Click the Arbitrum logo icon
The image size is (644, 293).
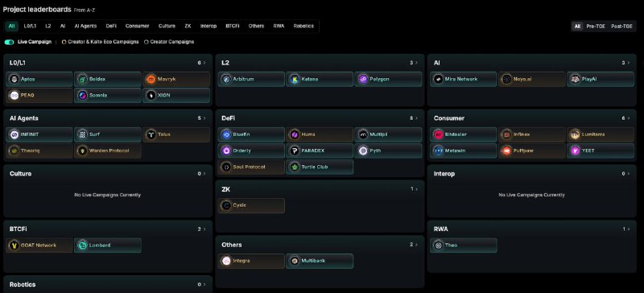(226, 79)
